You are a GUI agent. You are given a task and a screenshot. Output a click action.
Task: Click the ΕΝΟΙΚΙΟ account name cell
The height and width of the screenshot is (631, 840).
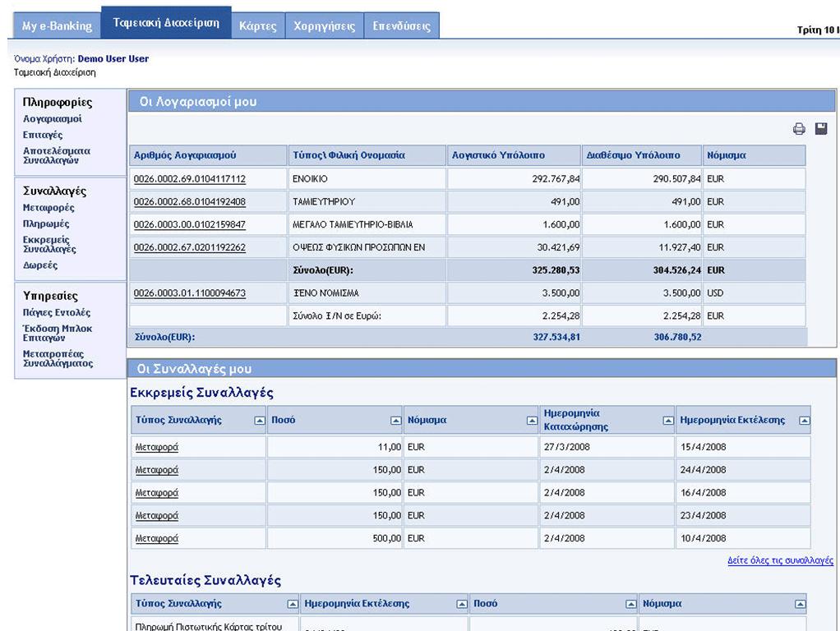coord(367,179)
